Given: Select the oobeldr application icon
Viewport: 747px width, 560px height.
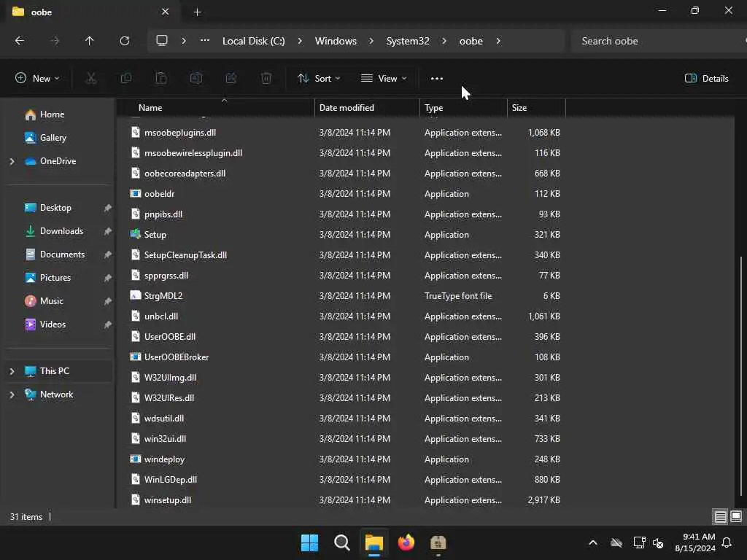Looking at the screenshot, I should point(135,193).
